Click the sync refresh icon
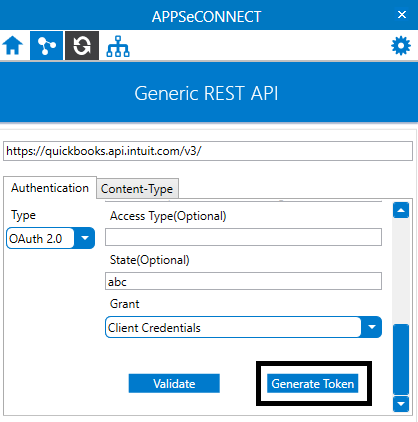This screenshot has width=418, height=422. (x=82, y=46)
